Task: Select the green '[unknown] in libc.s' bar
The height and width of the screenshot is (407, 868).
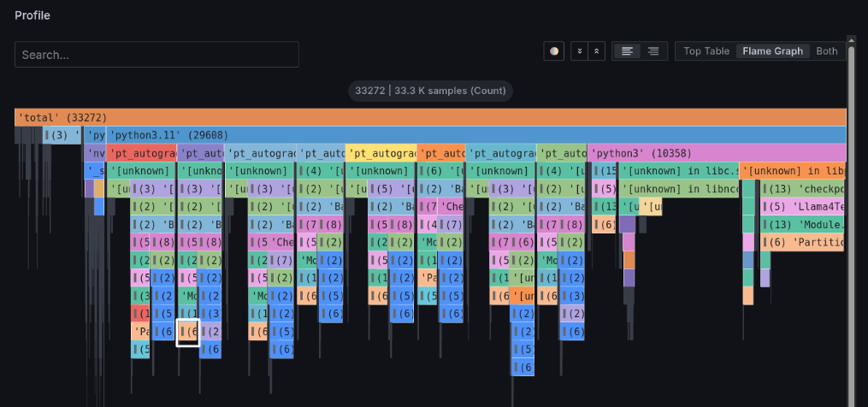Action: (679, 170)
